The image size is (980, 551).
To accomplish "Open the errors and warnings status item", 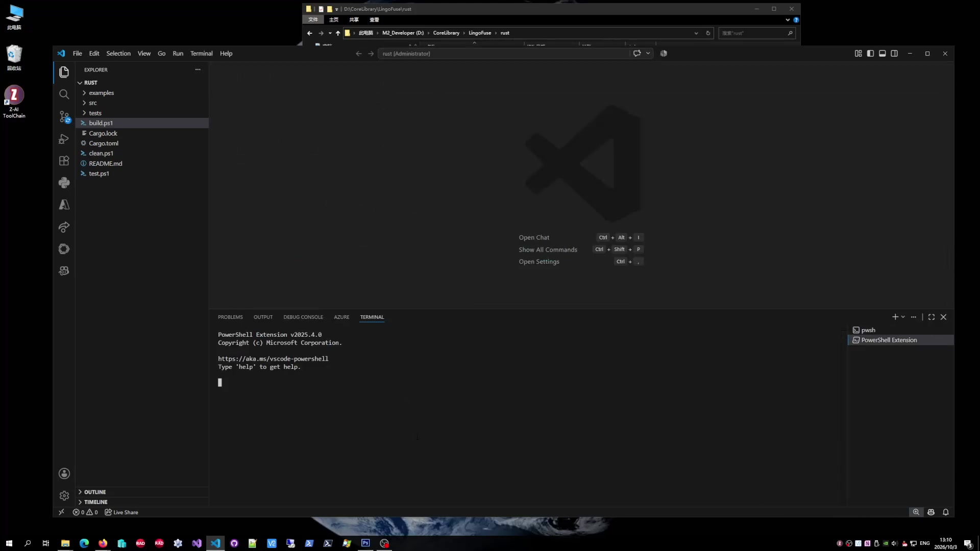I will pos(85,512).
